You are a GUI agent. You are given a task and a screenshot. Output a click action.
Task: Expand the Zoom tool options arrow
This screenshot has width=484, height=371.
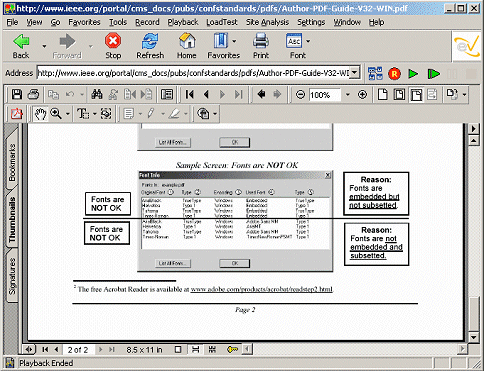tap(68, 114)
